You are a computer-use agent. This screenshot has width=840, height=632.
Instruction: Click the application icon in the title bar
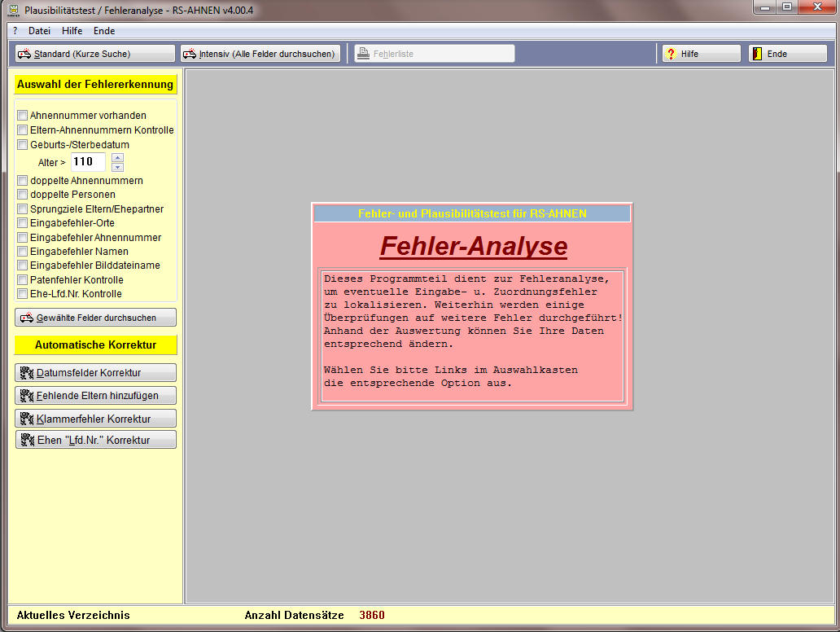[14, 11]
